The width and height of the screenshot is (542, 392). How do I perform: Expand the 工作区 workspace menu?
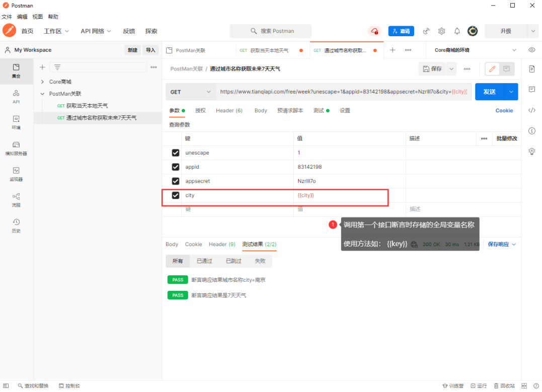[x=56, y=31]
